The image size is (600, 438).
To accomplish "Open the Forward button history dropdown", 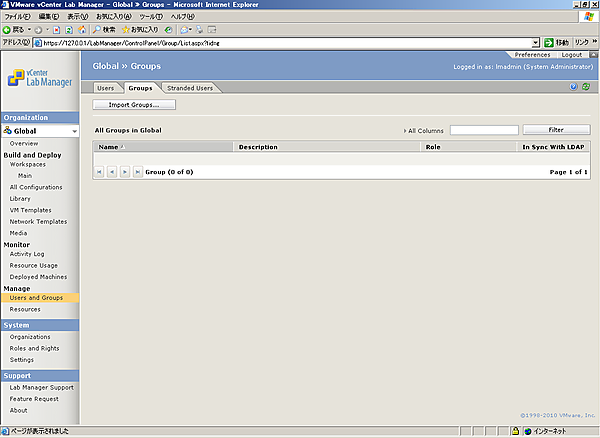I will tap(47, 29).
